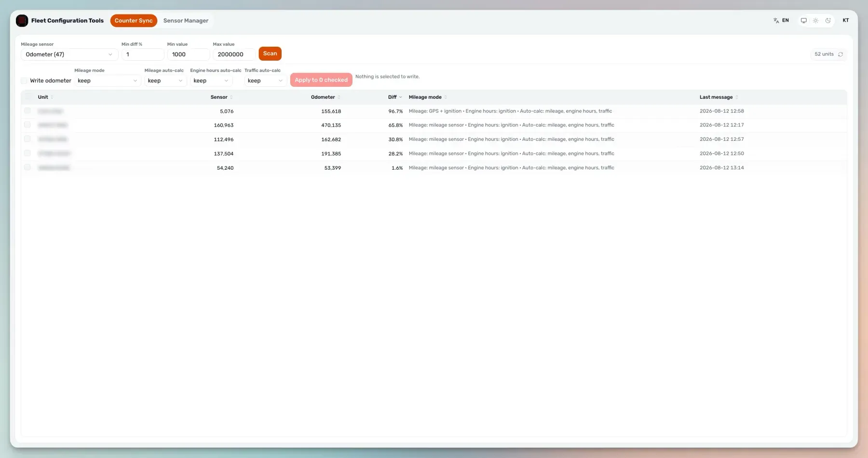The width and height of the screenshot is (868, 458).
Task: Enable the Write odometer checkbox
Action: 24,81
